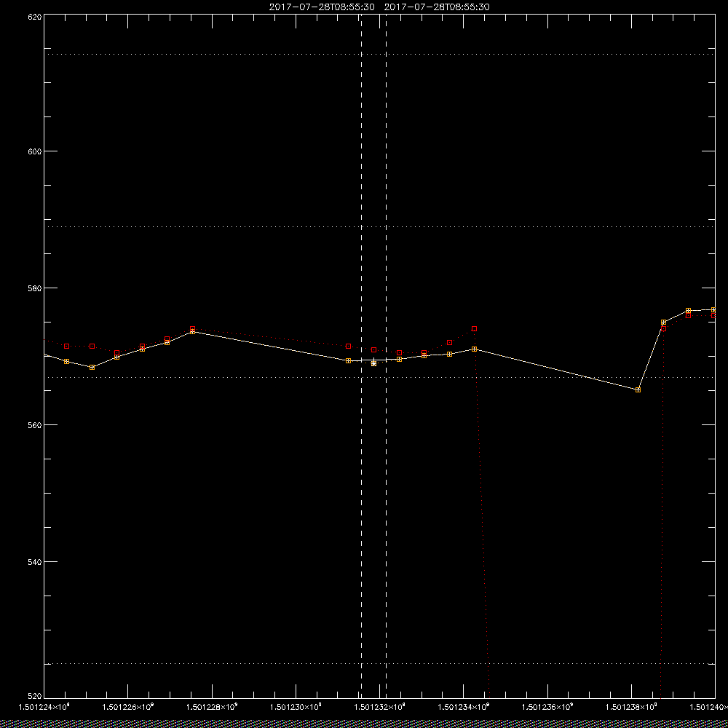Click the x-axis label 1.501238×10⁹
The image size is (728, 728).
pyautogui.click(x=631, y=707)
